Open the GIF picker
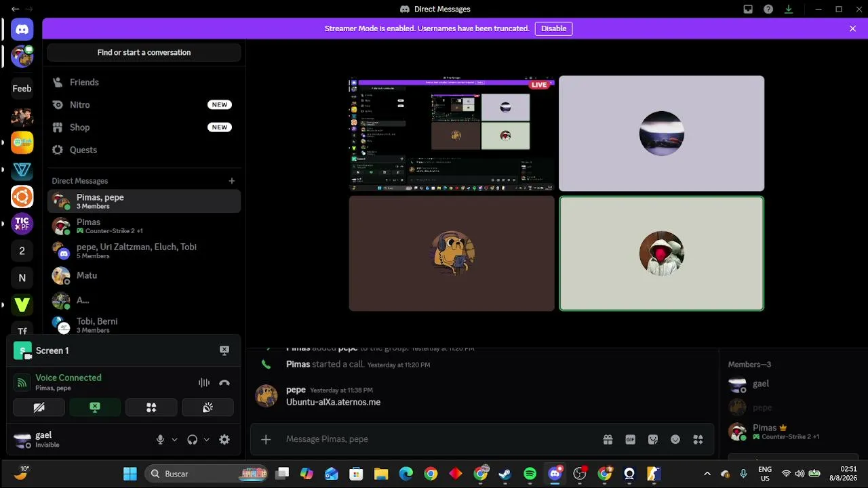868x488 pixels. pos(630,439)
